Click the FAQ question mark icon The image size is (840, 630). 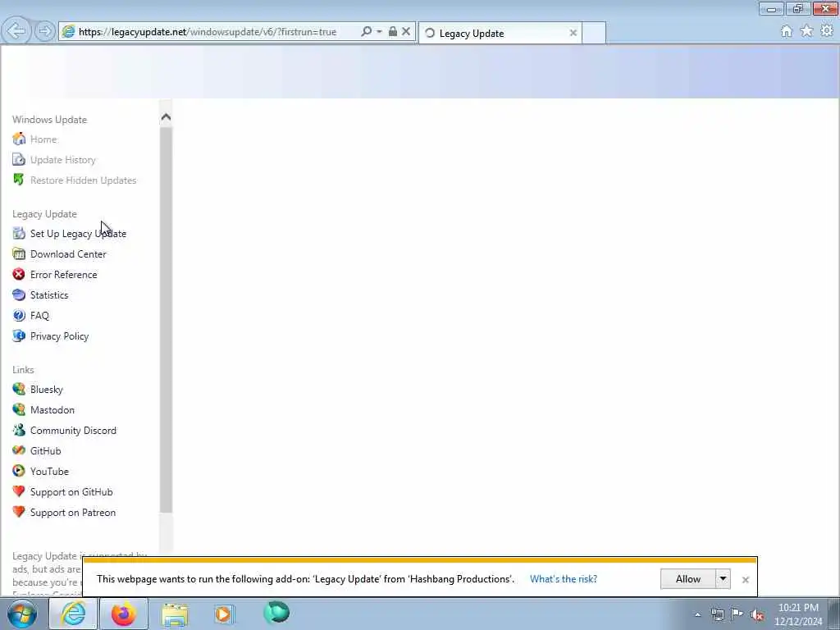[19, 316]
